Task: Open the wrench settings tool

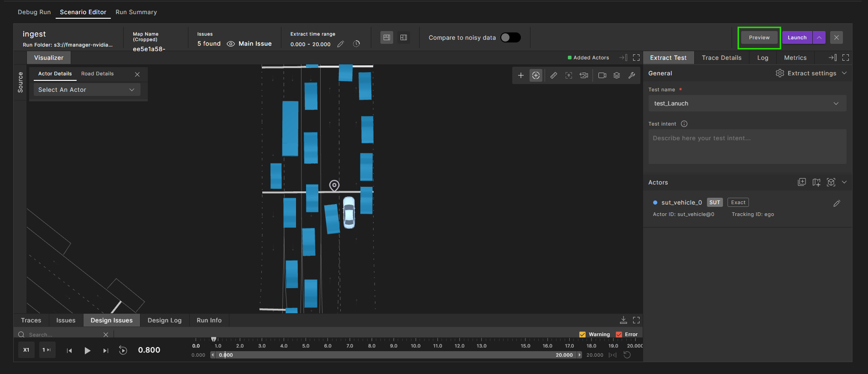Action: [632, 75]
